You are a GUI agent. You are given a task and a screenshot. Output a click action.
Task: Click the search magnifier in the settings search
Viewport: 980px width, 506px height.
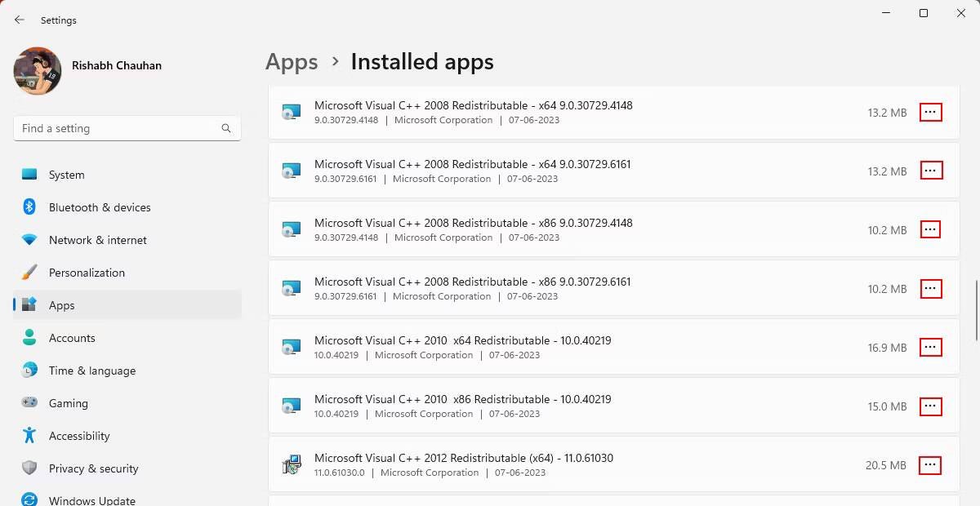coord(225,128)
